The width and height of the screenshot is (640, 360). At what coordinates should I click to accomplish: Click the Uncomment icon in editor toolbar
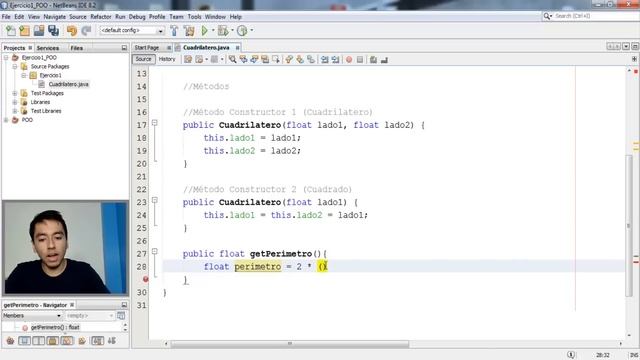(x=384, y=60)
